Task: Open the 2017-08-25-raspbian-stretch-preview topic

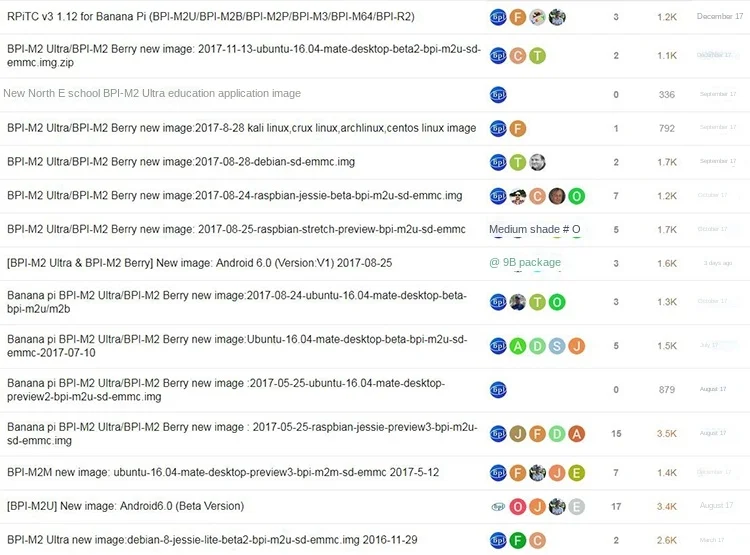Action: [236, 230]
